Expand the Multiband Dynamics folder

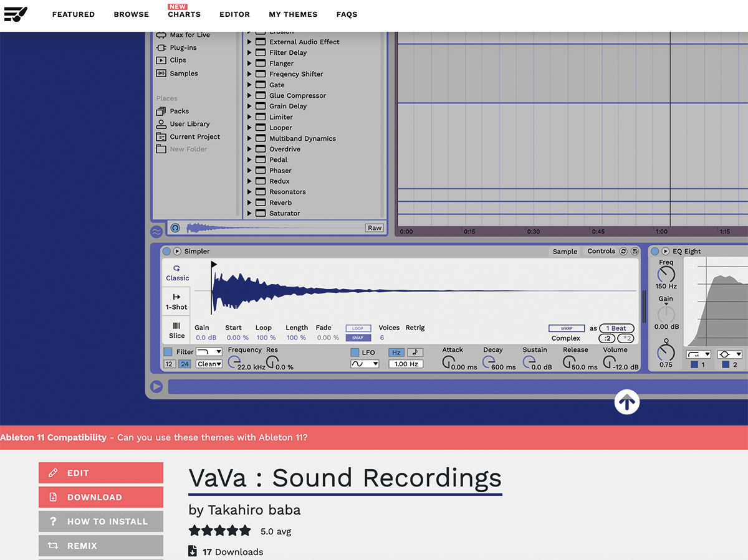pos(249,138)
